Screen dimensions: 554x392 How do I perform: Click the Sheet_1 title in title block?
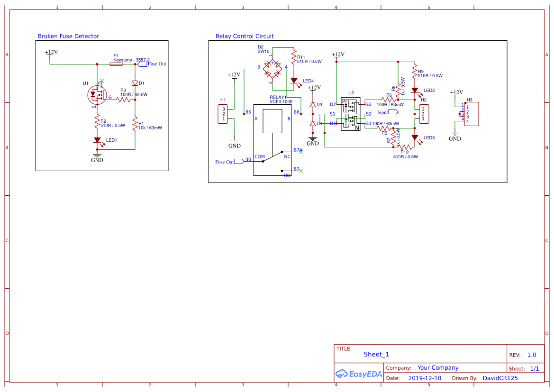click(x=376, y=354)
